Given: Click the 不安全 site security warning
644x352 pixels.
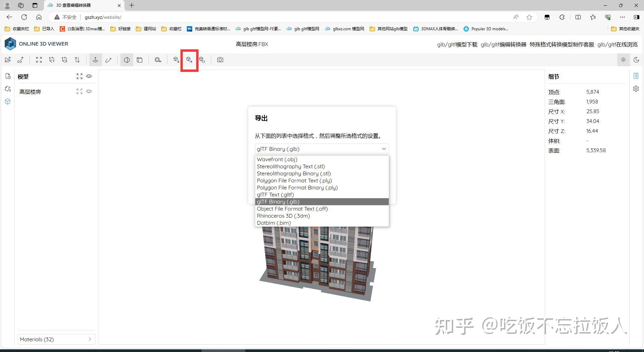Looking at the screenshot, I should (x=65, y=17).
